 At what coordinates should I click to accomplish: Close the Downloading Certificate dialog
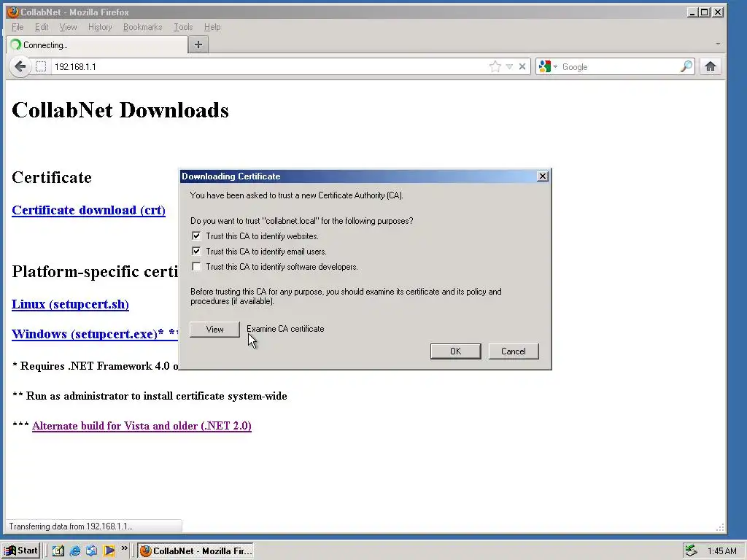[542, 176]
